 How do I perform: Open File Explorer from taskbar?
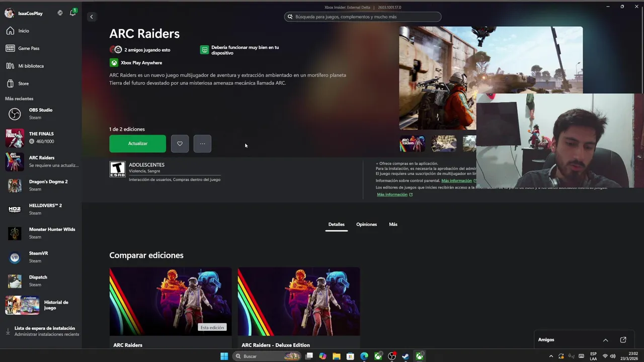click(x=336, y=356)
